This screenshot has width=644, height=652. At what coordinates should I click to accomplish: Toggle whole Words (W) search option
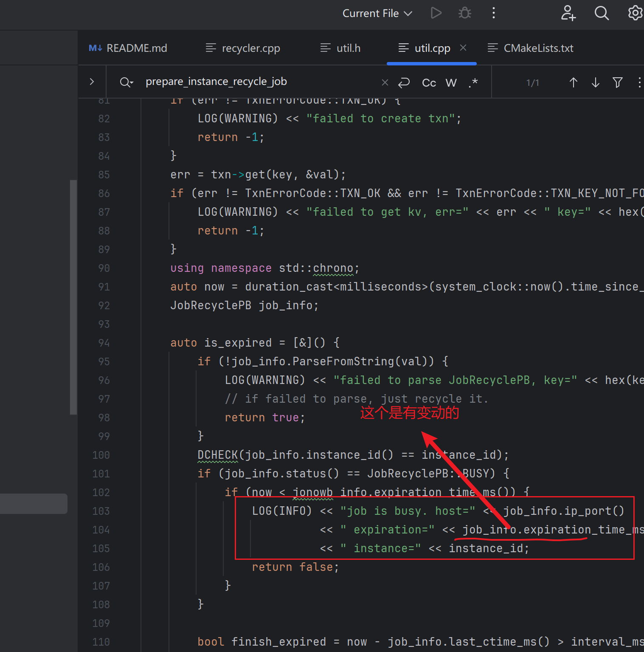[451, 82]
